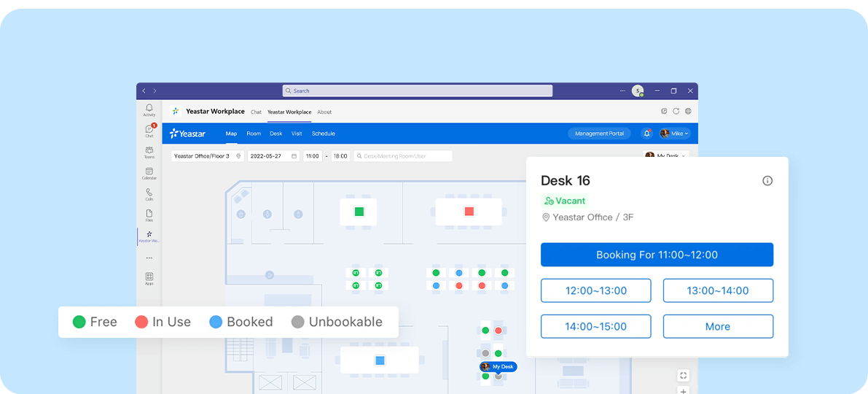
Task: Open title bar settings and more ellipsis
Action: (x=623, y=90)
